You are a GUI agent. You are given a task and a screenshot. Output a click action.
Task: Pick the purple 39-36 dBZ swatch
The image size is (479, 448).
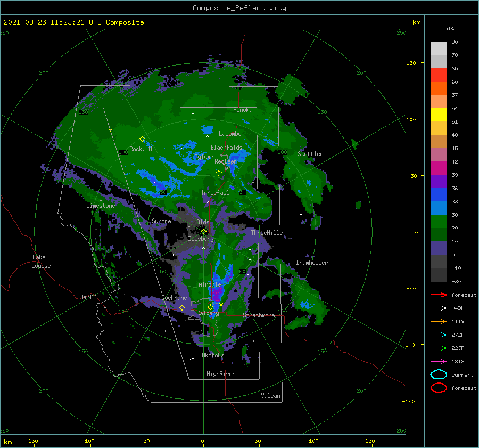coord(439,181)
